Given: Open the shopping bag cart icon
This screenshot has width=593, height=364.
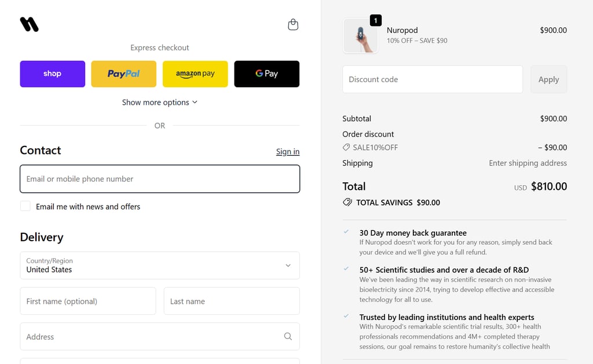Looking at the screenshot, I should coord(293,24).
